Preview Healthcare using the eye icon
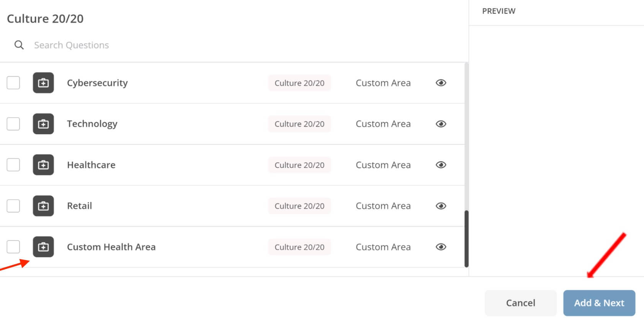Image resolution: width=644 pixels, height=325 pixels. (x=441, y=165)
